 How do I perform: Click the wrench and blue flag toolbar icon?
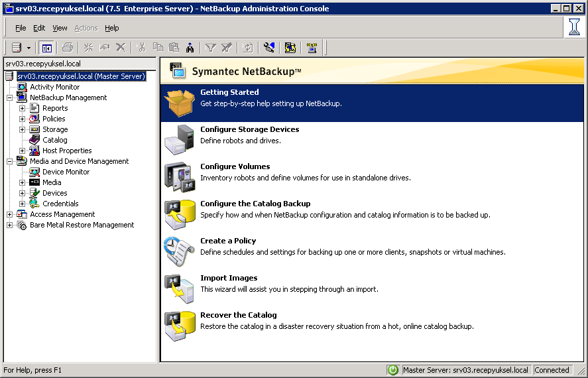pos(269,48)
